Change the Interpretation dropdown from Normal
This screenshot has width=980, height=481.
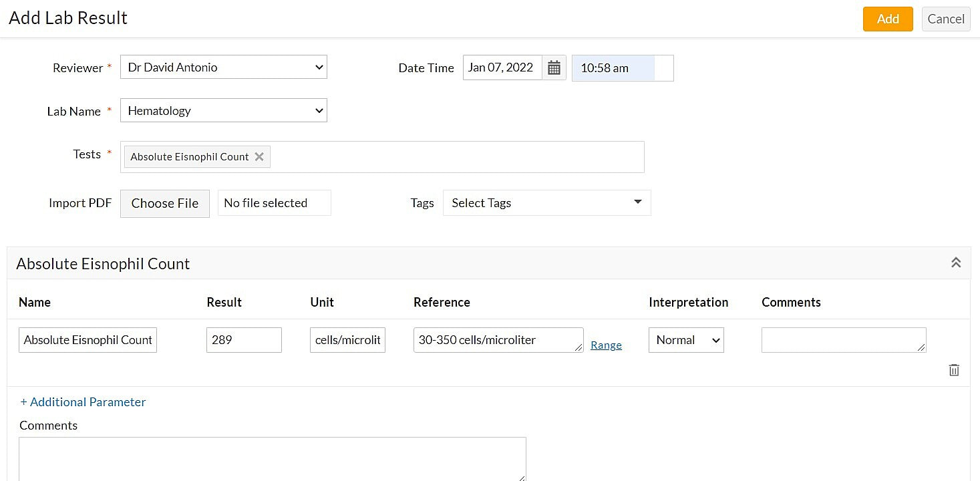click(686, 340)
